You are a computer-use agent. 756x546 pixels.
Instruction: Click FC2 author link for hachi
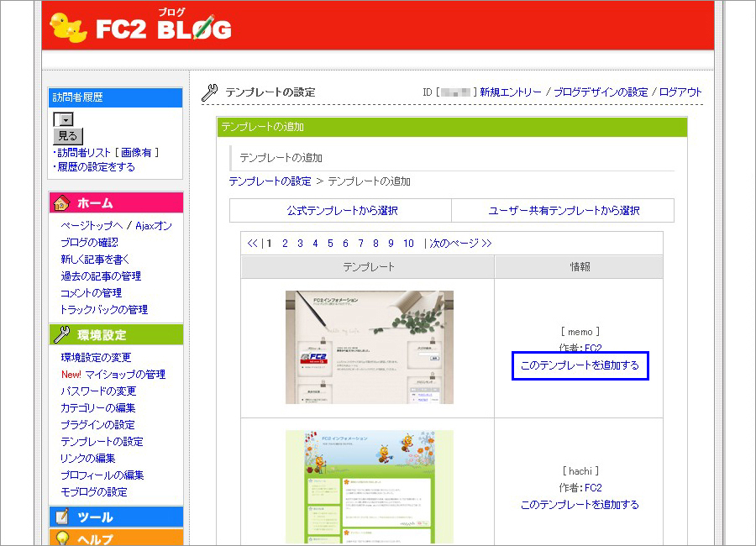coord(593,488)
